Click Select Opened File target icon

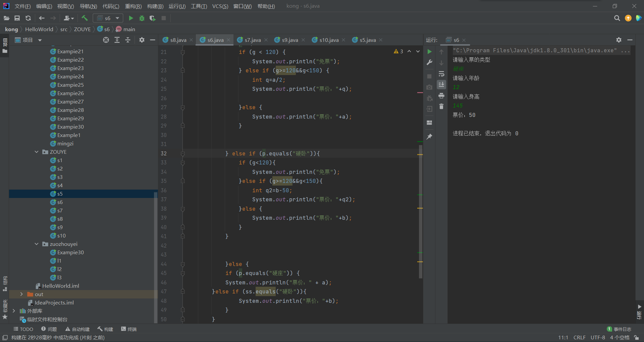click(106, 40)
